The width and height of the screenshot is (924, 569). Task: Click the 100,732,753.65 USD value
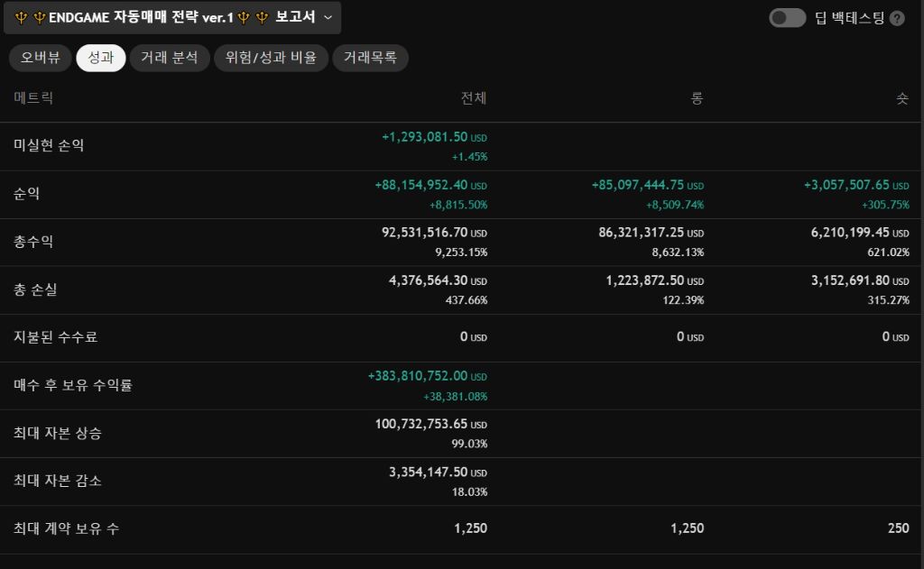(x=430, y=424)
